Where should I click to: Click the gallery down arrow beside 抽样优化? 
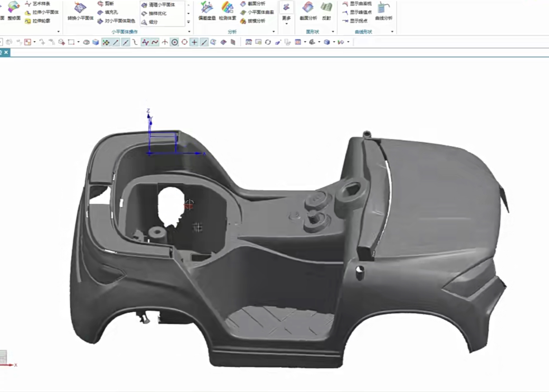[188, 14]
